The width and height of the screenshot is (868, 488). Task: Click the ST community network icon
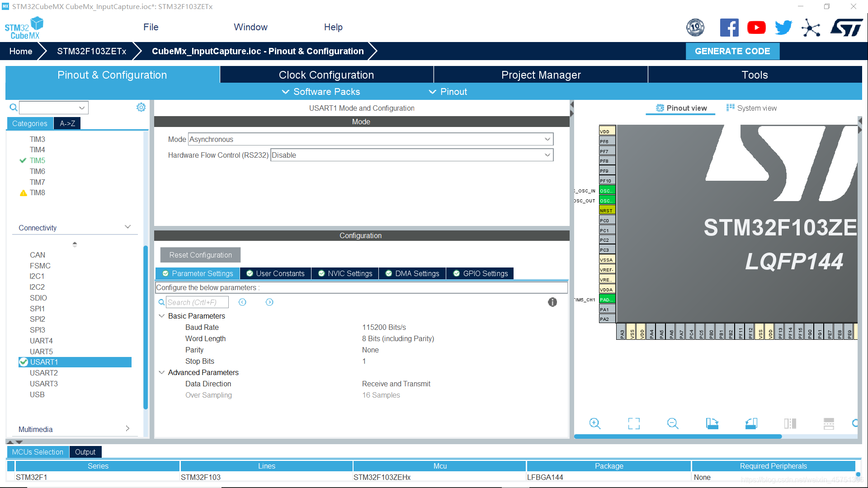click(811, 28)
